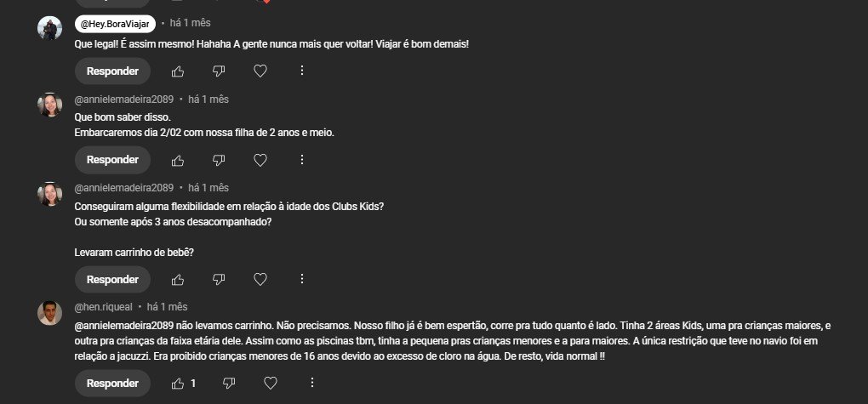
Task: Heart the Hey.BoraViajar comment
Action: pyautogui.click(x=260, y=71)
